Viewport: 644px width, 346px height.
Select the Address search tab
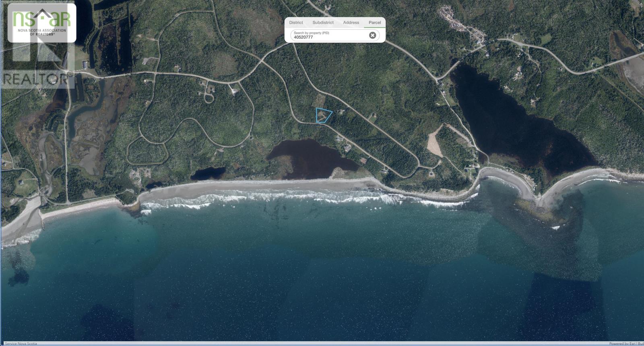click(351, 23)
